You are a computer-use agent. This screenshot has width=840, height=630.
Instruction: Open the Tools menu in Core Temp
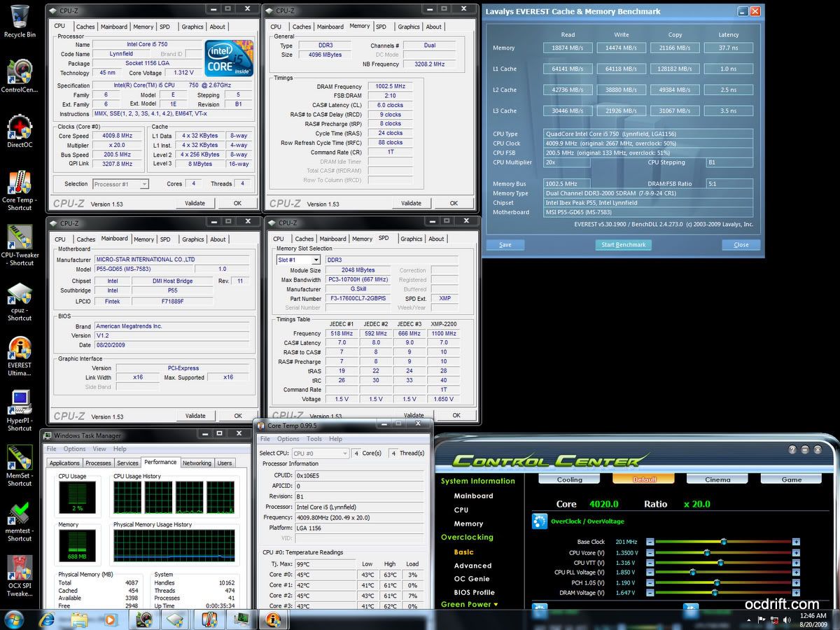(x=314, y=439)
